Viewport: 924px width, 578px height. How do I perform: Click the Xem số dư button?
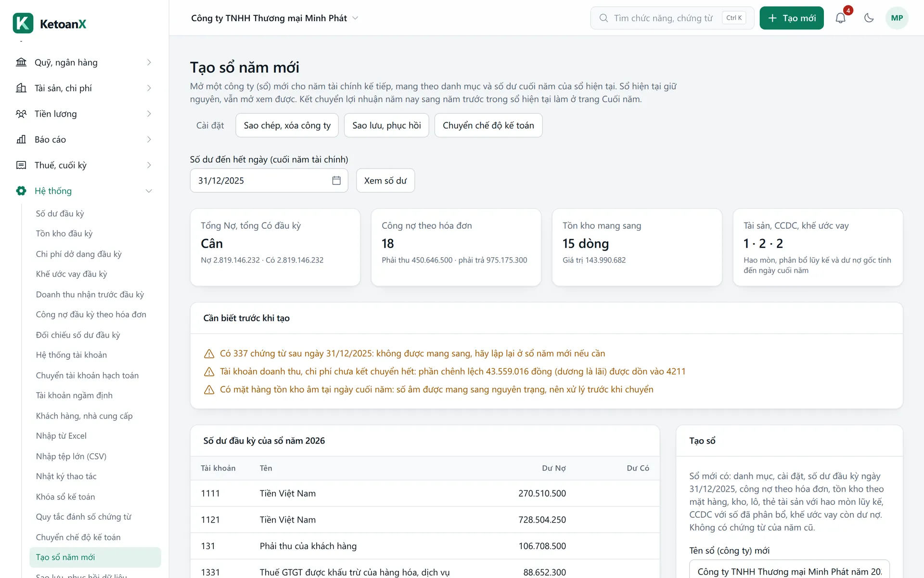point(385,181)
